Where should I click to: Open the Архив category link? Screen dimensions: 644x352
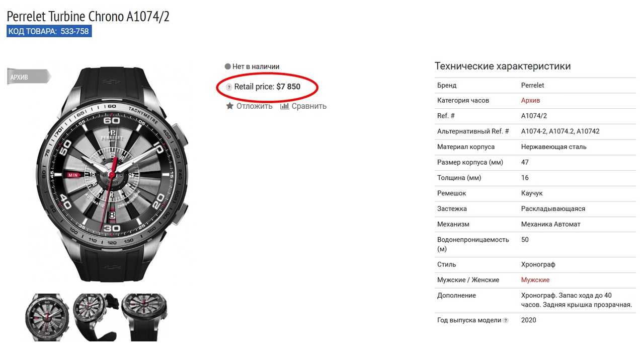point(530,100)
